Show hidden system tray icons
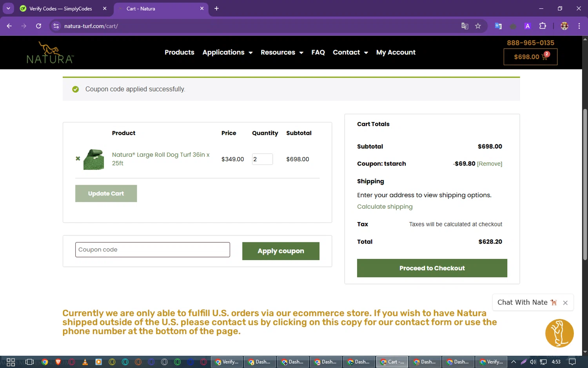This screenshot has width=588, height=368. tap(514, 362)
